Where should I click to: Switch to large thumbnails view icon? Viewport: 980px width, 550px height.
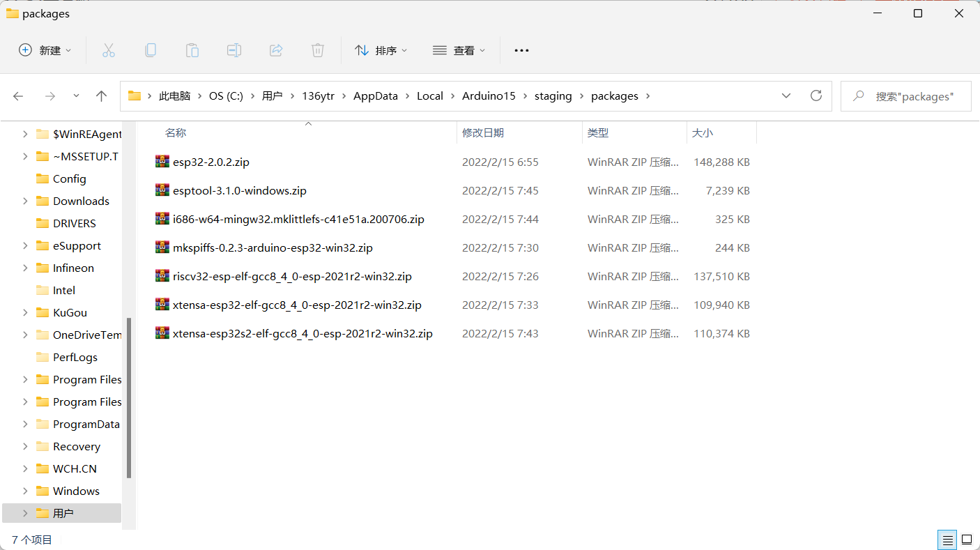[x=967, y=540]
